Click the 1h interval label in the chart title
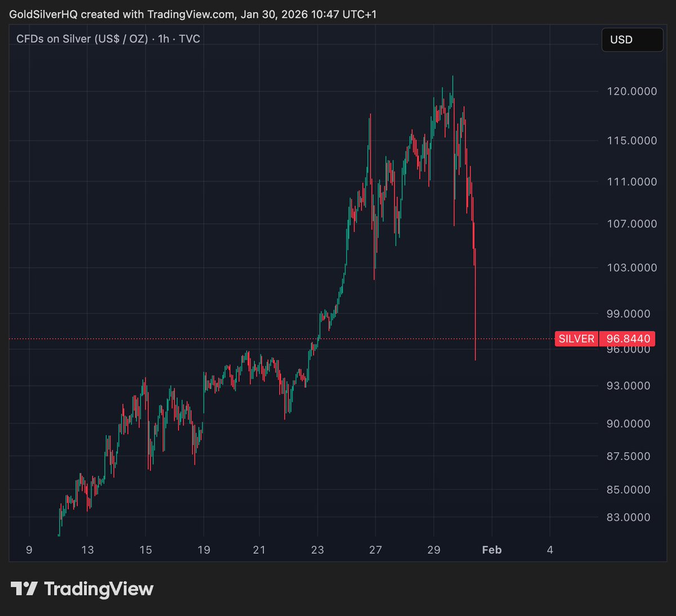The height and width of the screenshot is (616, 676). point(163,39)
